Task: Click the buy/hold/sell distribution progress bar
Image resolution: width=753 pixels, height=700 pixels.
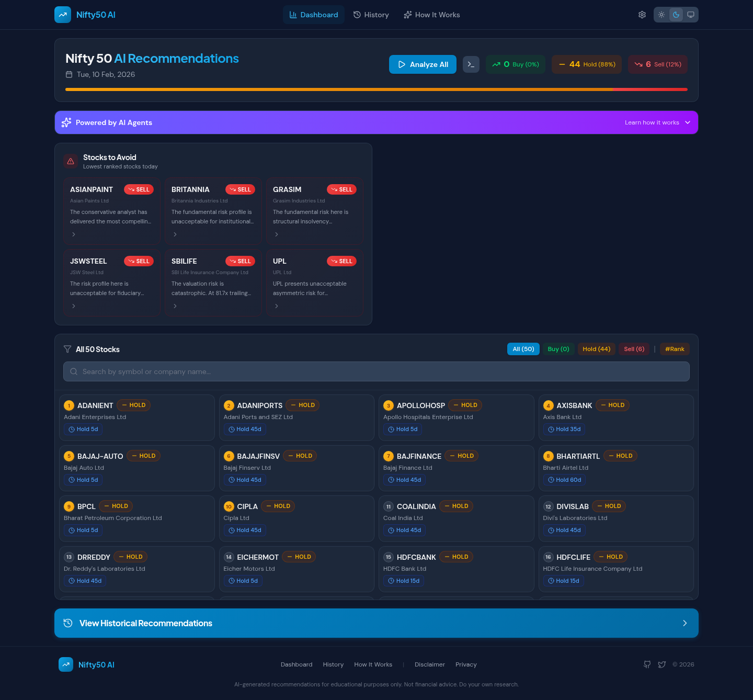Action: point(376,89)
